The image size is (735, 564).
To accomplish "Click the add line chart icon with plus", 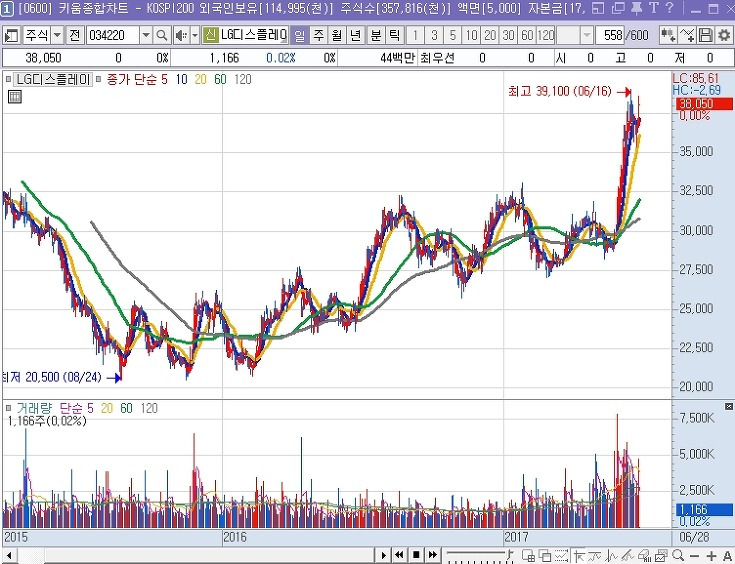I will 687,35.
